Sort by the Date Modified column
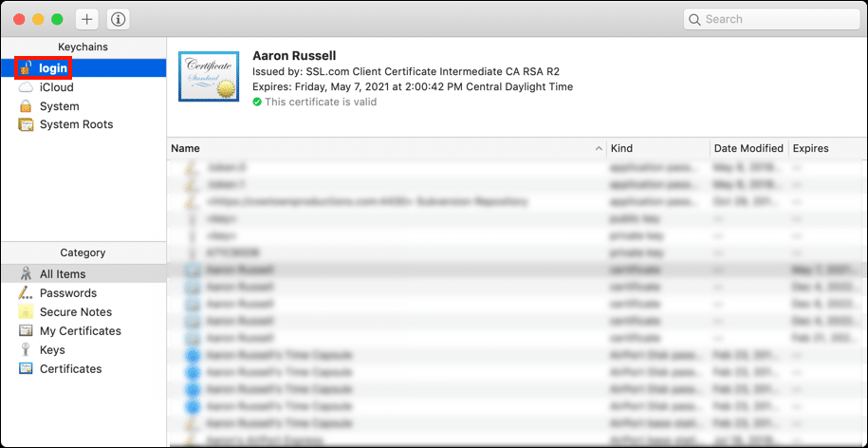 (748, 149)
